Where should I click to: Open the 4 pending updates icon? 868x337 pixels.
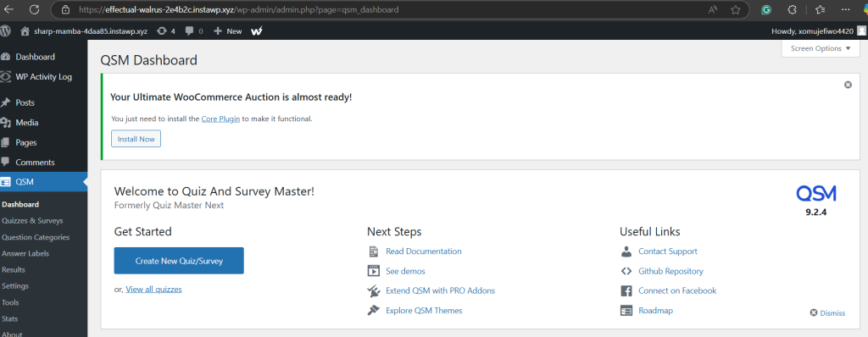(x=166, y=31)
